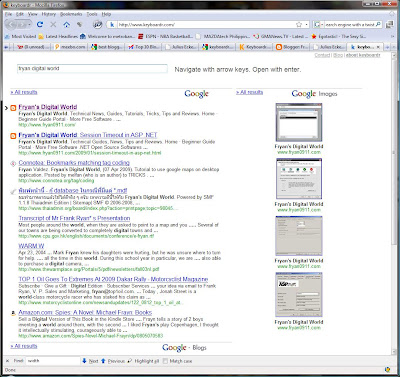Open the WARM W result link
Screen dimensions: 400x377
point(31,246)
